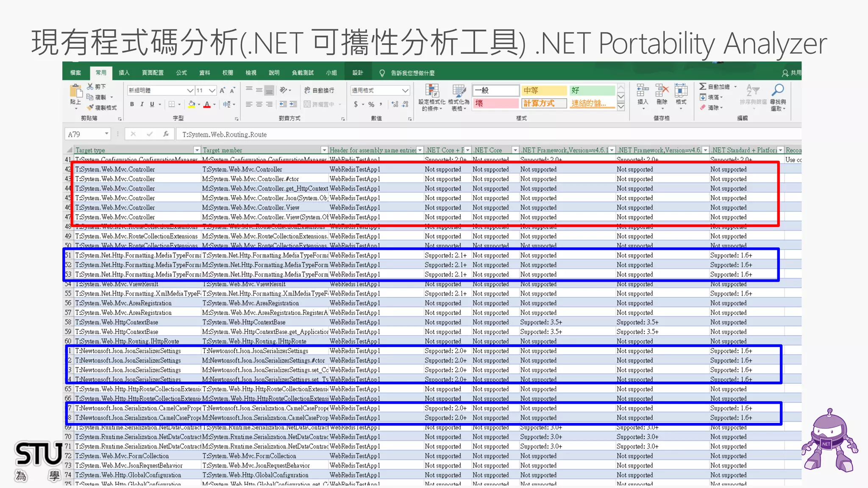Click the Cut (剪下) scissors icon
This screenshot has height=488, width=868.
90,86
